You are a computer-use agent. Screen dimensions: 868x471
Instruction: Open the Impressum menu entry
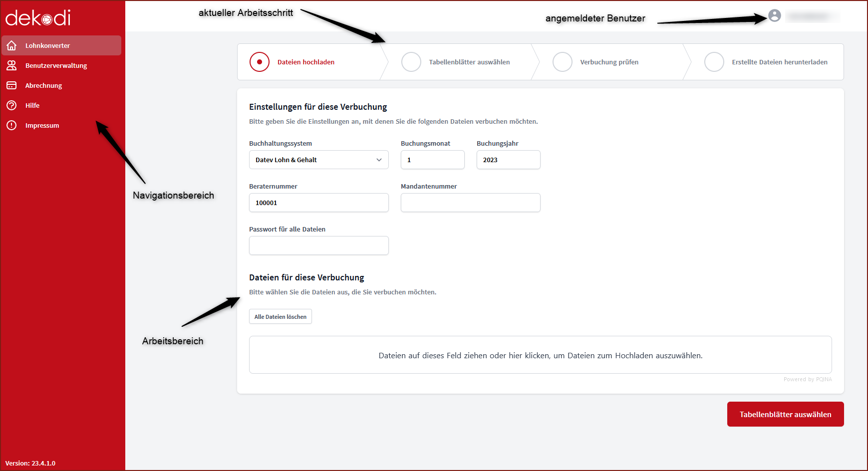click(61, 125)
